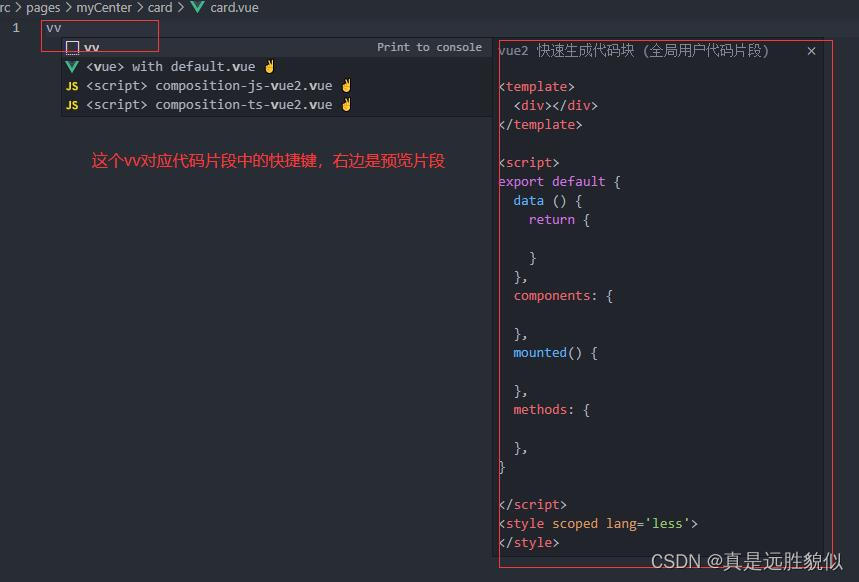Click line number 1 in the editor gutter
This screenshot has width=859, height=582.
coord(17,28)
